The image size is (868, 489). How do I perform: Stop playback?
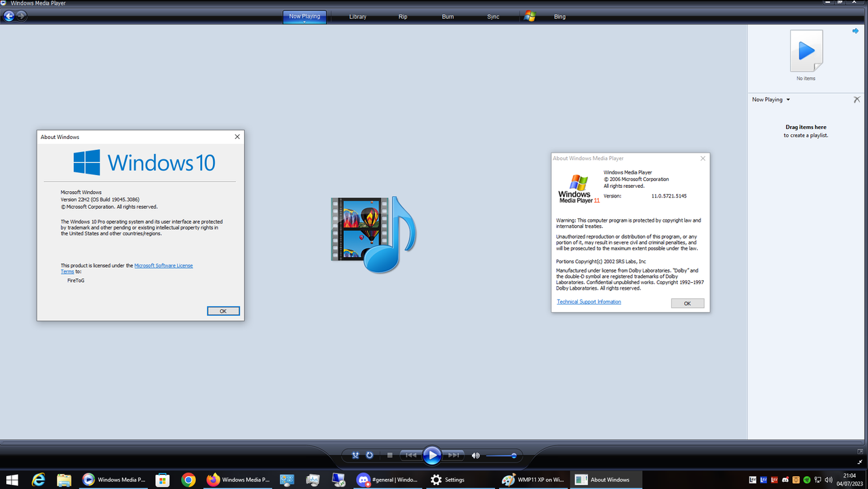click(390, 456)
